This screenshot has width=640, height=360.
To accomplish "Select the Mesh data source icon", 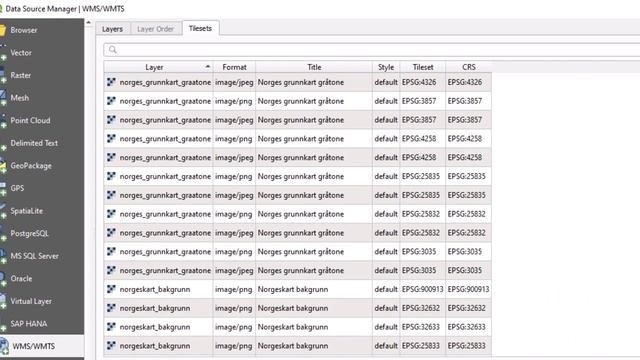I will (3, 98).
